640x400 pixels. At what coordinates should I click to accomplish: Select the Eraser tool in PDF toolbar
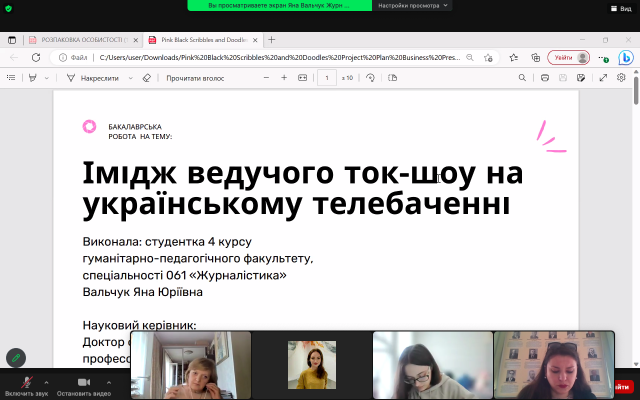pos(146,77)
